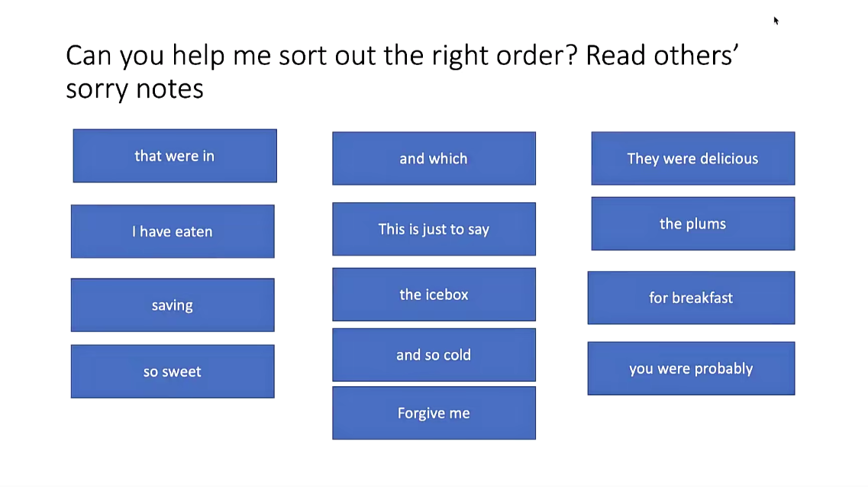Click the 'saving' box
868x487 pixels.
point(173,305)
